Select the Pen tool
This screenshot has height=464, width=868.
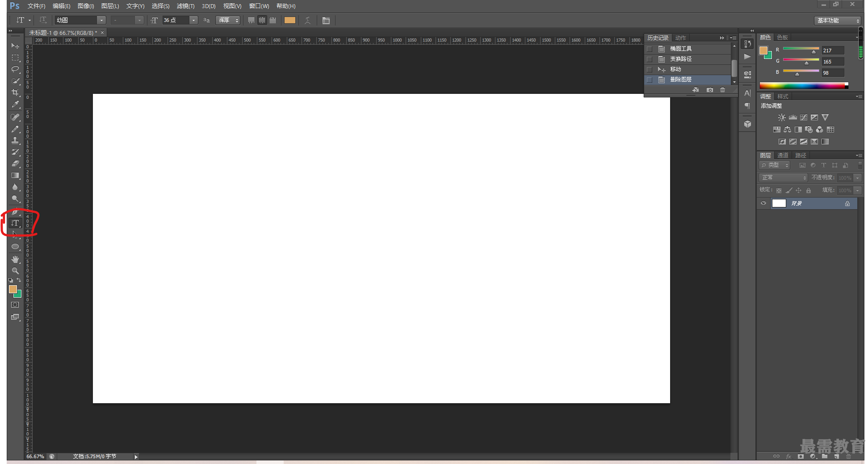15,211
